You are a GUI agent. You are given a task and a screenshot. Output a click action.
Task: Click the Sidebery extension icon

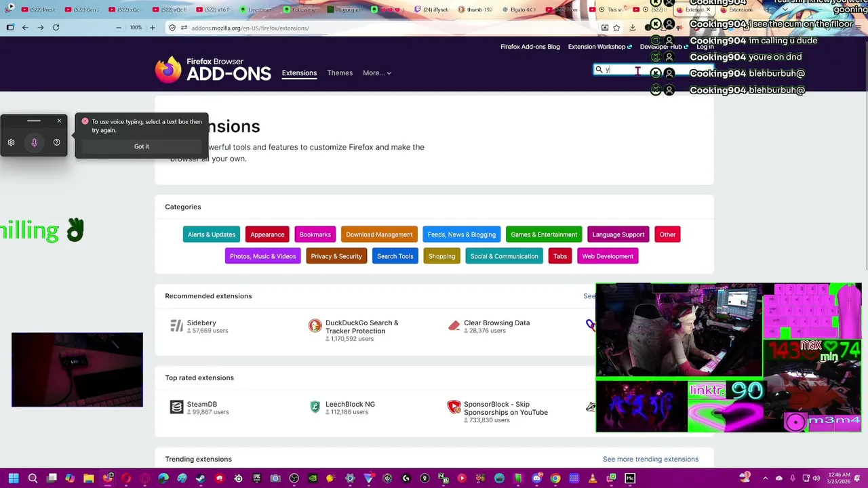pyautogui.click(x=176, y=326)
